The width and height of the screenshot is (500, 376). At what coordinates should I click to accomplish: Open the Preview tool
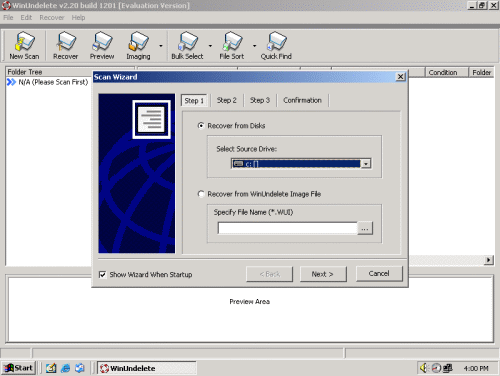102,46
